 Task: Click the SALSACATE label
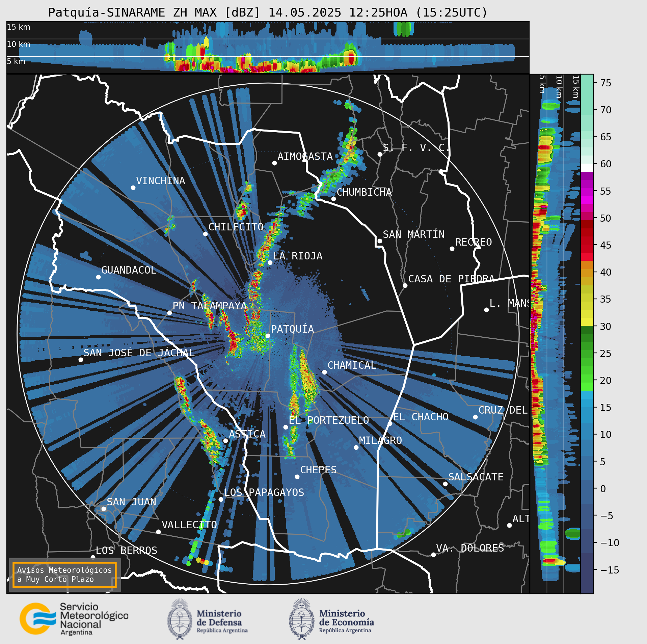[476, 477]
